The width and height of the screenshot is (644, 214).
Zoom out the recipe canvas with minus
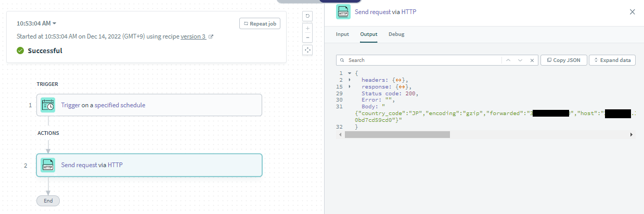coord(307,37)
